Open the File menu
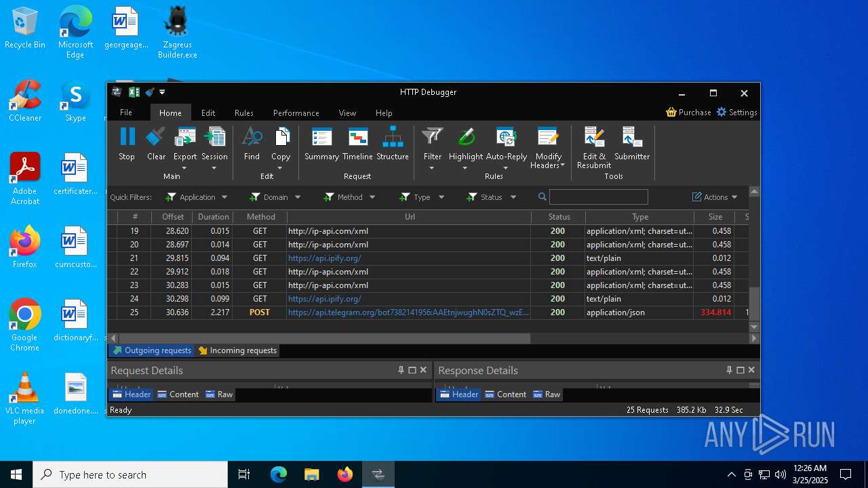This screenshot has height=488, width=868. pyautogui.click(x=126, y=113)
